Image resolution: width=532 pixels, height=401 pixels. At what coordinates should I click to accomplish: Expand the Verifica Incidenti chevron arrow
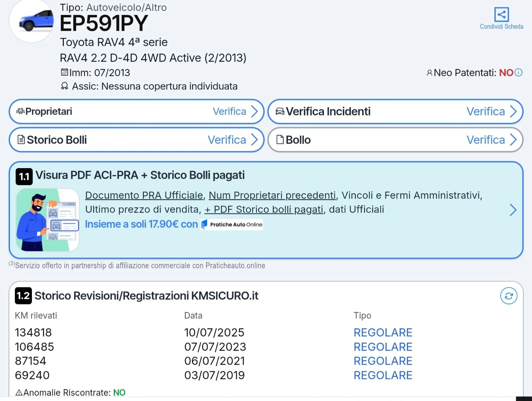(513, 111)
